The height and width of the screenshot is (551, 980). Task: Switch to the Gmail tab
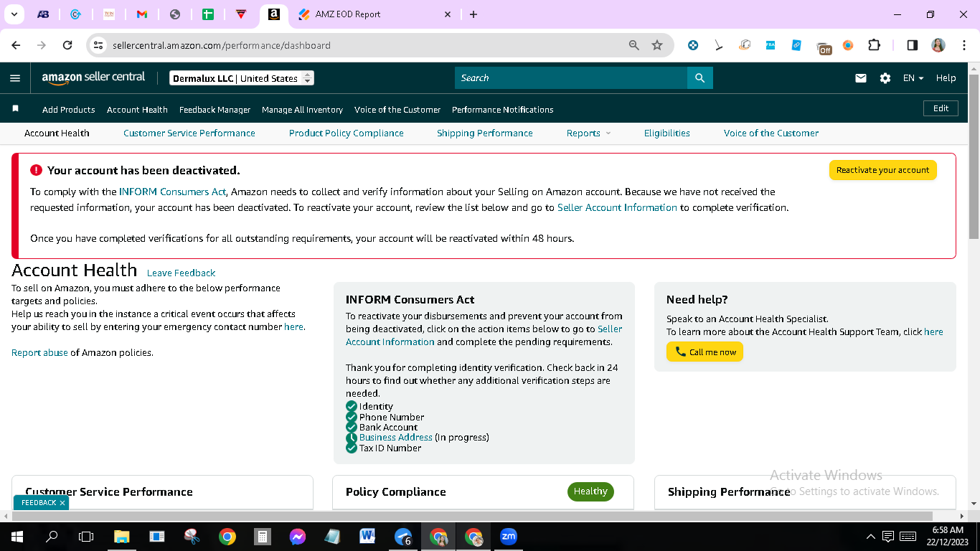coord(142,14)
